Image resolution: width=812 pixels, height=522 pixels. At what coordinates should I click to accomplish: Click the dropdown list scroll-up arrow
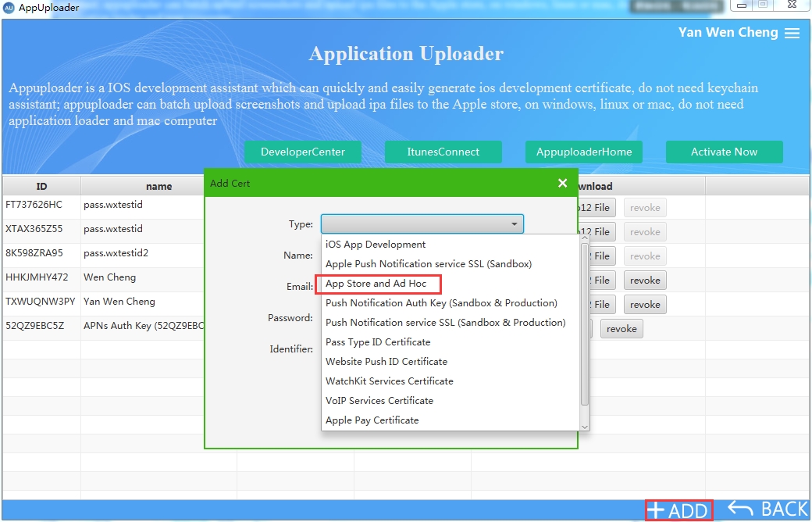[x=585, y=238]
